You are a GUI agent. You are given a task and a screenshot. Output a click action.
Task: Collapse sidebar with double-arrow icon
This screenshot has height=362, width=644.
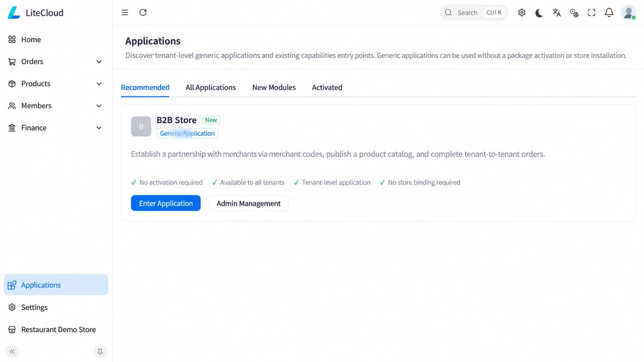click(12, 352)
